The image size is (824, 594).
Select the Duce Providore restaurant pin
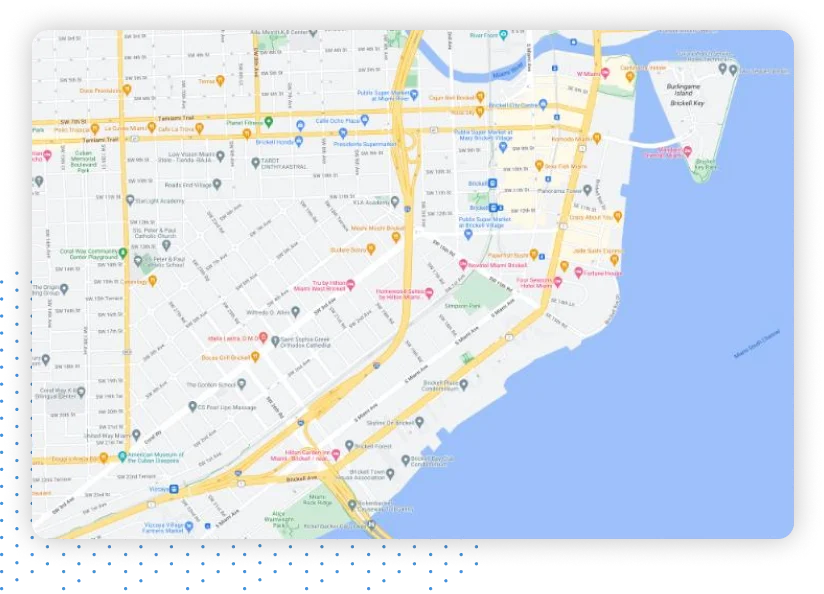click(126, 90)
